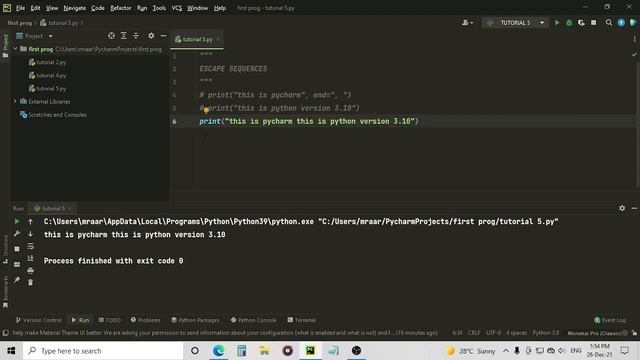This screenshot has width=640, height=360.
Task: Clear all console output trash icon
Action: (30, 282)
